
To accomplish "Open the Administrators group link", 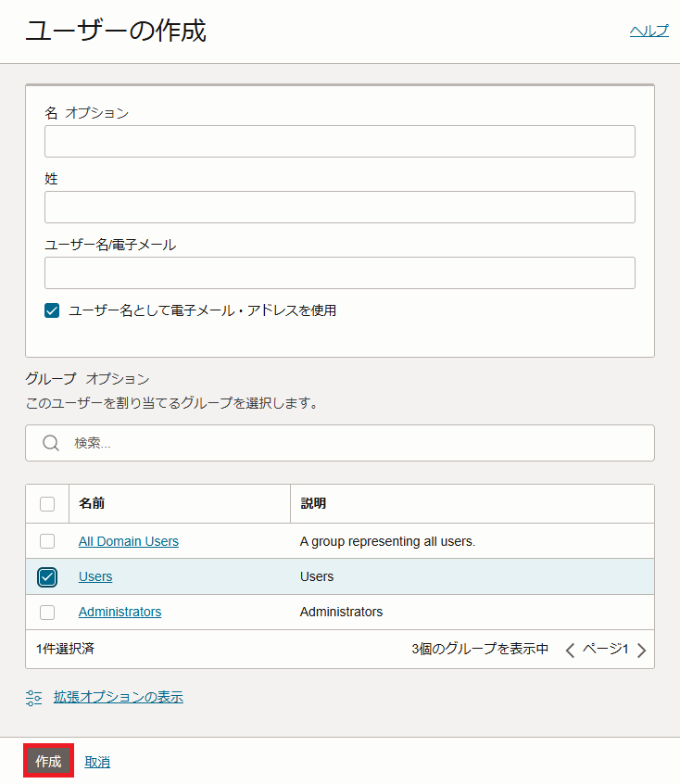I will click(x=120, y=612).
